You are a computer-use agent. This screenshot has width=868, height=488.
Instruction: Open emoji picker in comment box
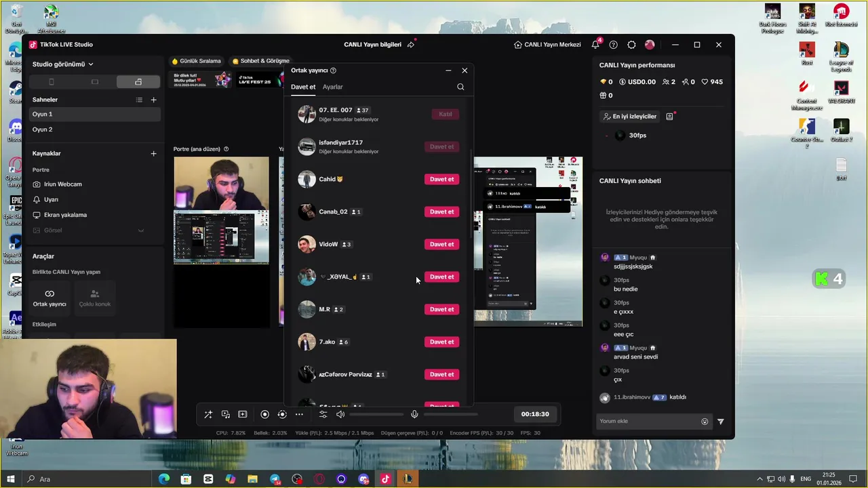(x=705, y=422)
